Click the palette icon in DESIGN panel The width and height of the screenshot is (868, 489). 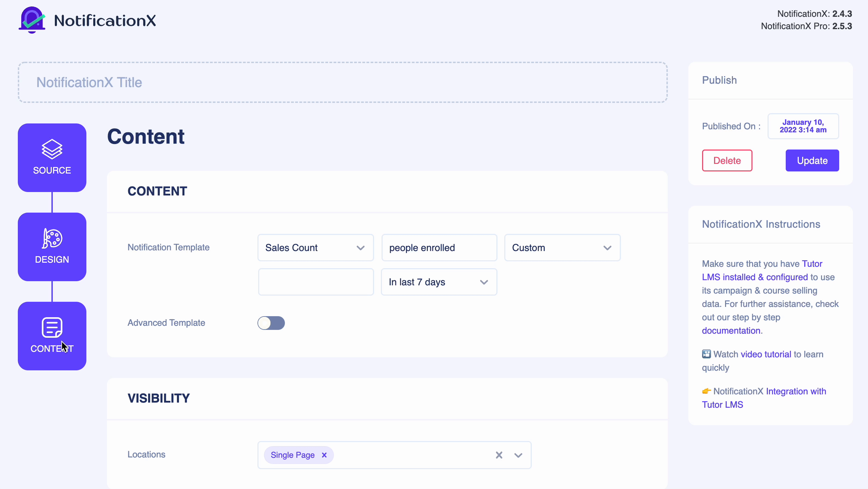coord(52,238)
